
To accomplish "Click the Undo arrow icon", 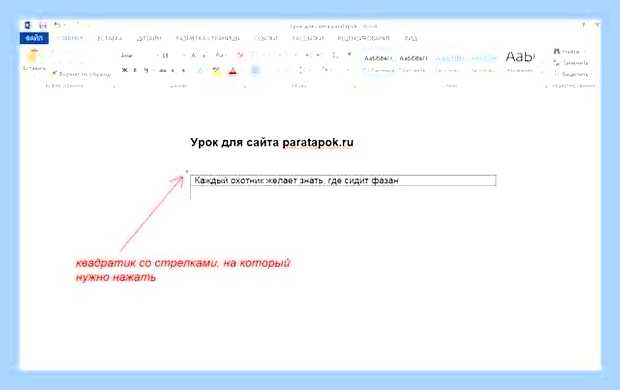I will [x=57, y=25].
